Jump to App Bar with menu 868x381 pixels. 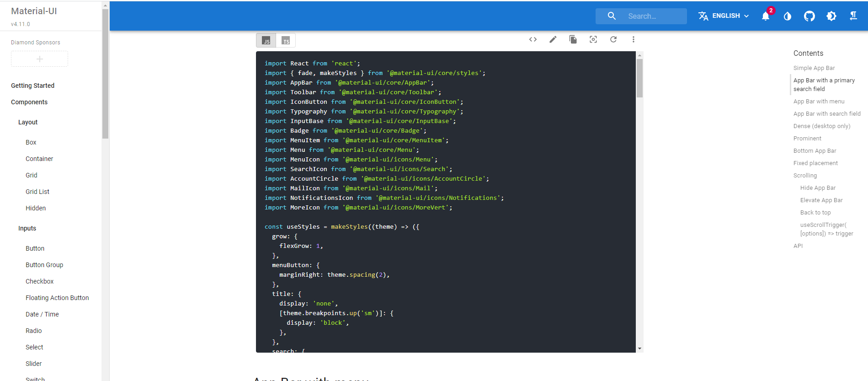(x=819, y=102)
